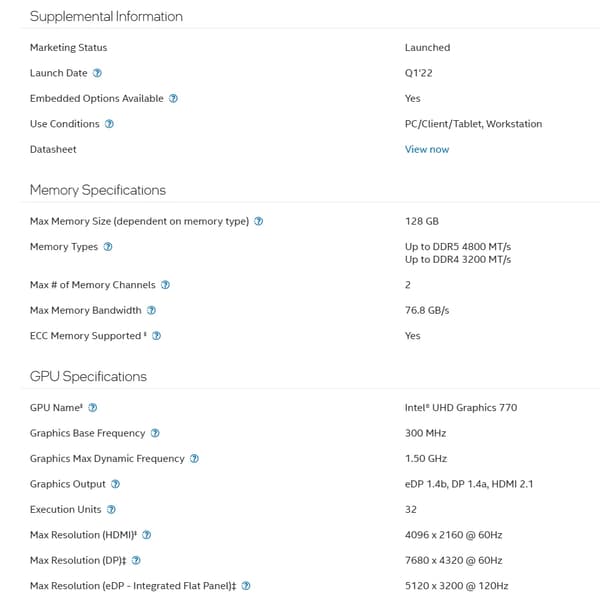600x600 pixels.
Task: Click the Use Conditions info icon
Action: pyautogui.click(x=109, y=124)
